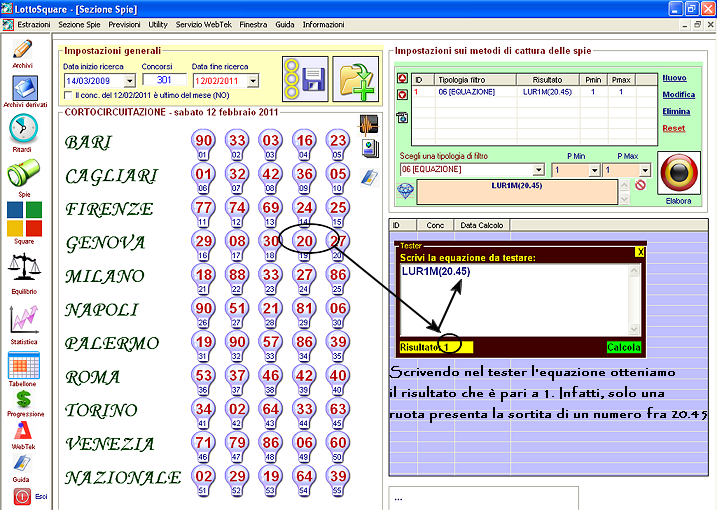
Task: Click the Nuovo link
Action: pyautogui.click(x=674, y=78)
